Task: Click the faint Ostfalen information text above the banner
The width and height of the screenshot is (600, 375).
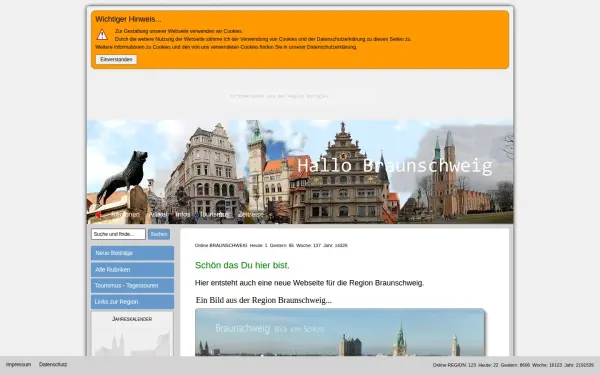Action: click(279, 96)
